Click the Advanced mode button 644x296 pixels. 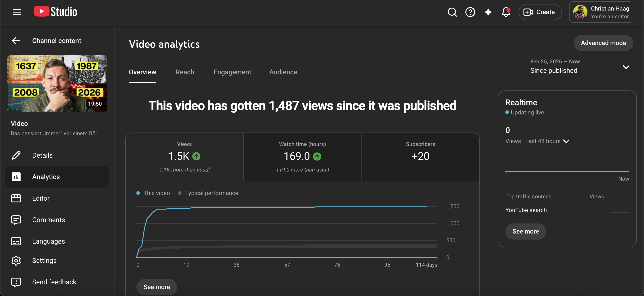pyautogui.click(x=603, y=43)
